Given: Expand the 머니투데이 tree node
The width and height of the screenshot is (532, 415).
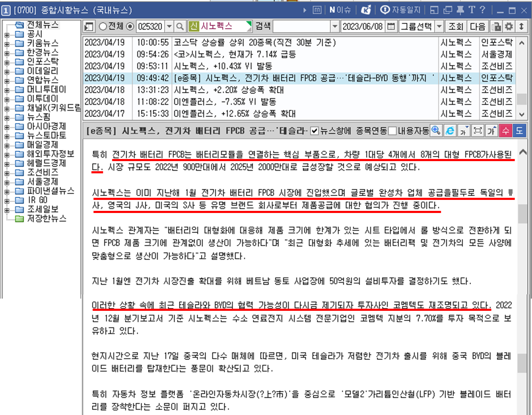Looking at the screenshot, I should click(7, 90).
